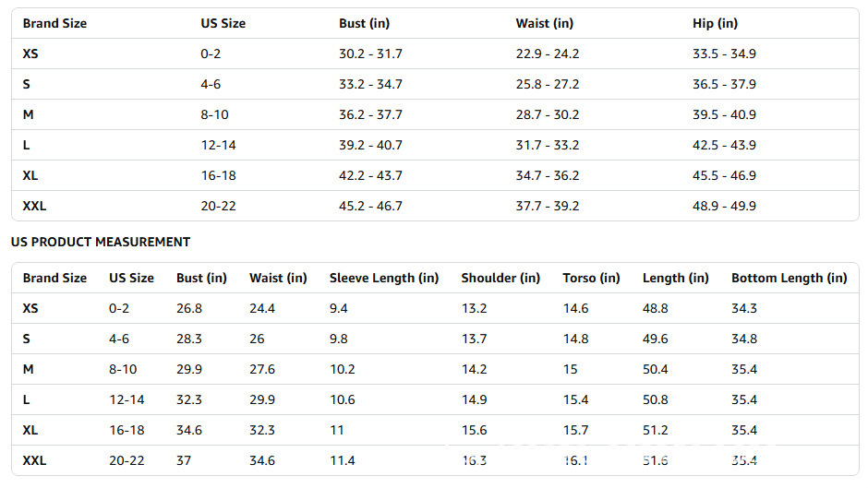
Task: Click the L length value 50.8
Action: point(655,399)
